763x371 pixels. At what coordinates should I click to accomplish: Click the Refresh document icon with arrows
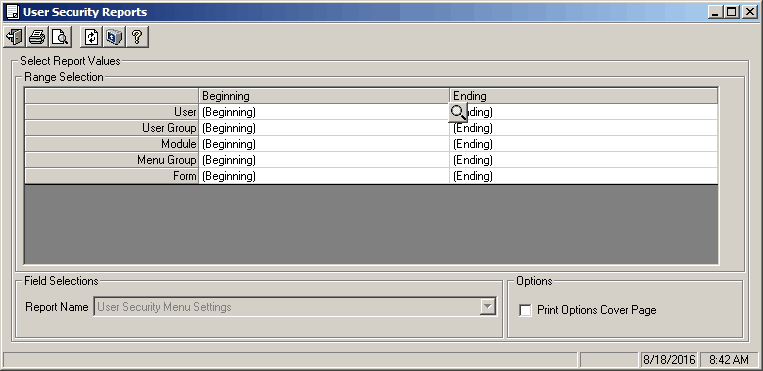[x=91, y=37]
